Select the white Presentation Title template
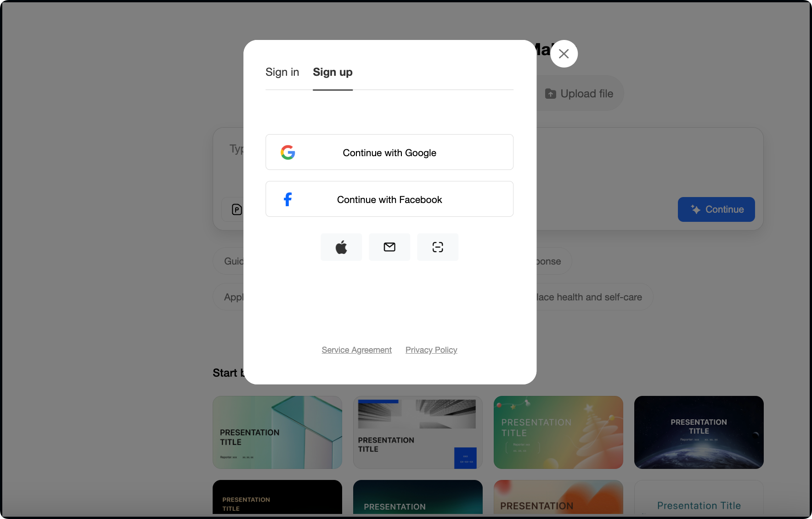Screen dimensions: 812x519 click(x=699, y=497)
